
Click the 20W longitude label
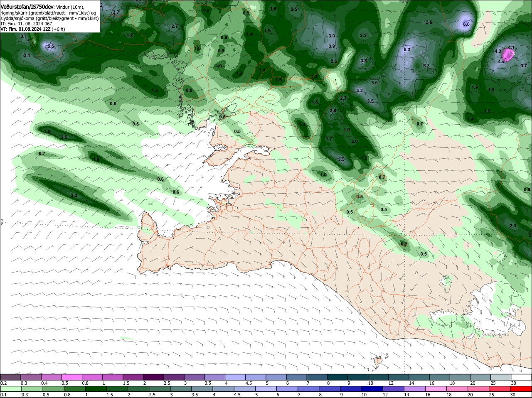click(x=405, y=2)
